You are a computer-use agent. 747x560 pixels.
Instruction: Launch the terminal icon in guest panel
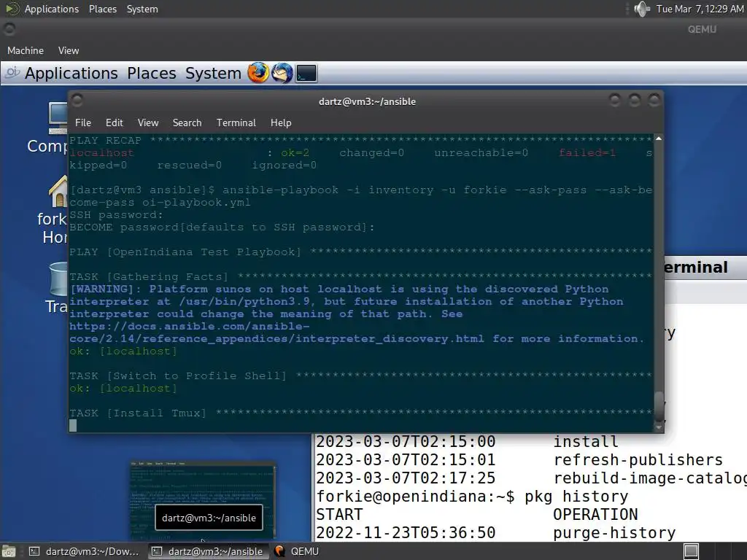pyautogui.click(x=306, y=74)
